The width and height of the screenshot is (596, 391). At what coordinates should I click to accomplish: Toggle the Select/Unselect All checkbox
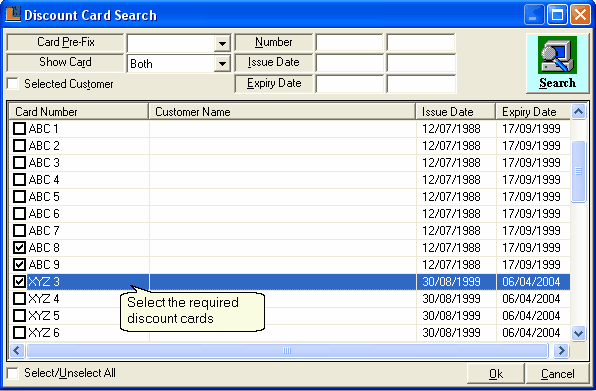pos(13,373)
